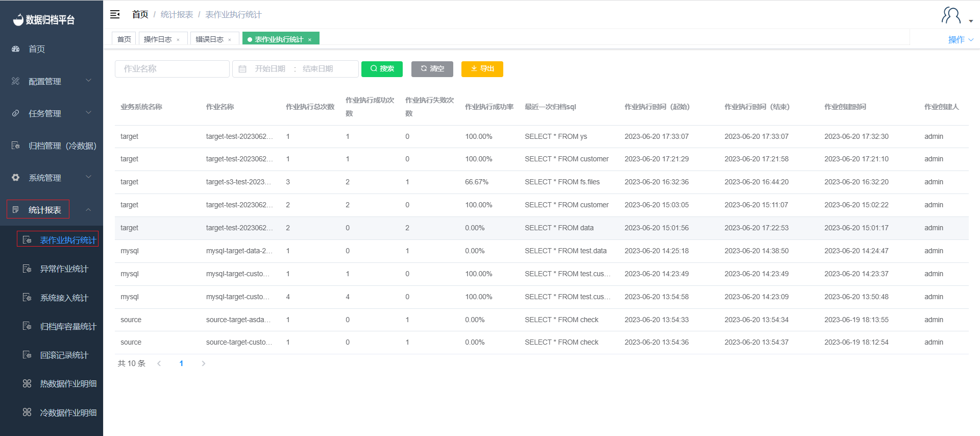The width and height of the screenshot is (980, 436).
Task: Click the 归档库容量统计 submenu icon
Action: (x=27, y=326)
